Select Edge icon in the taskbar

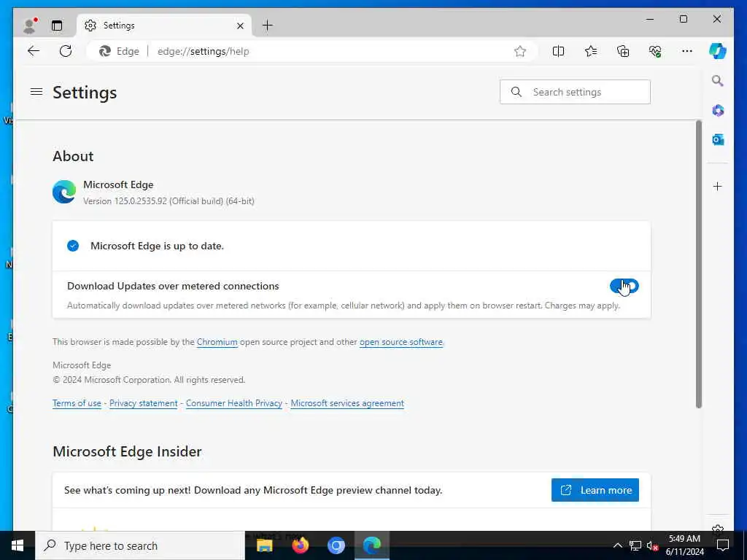point(371,545)
